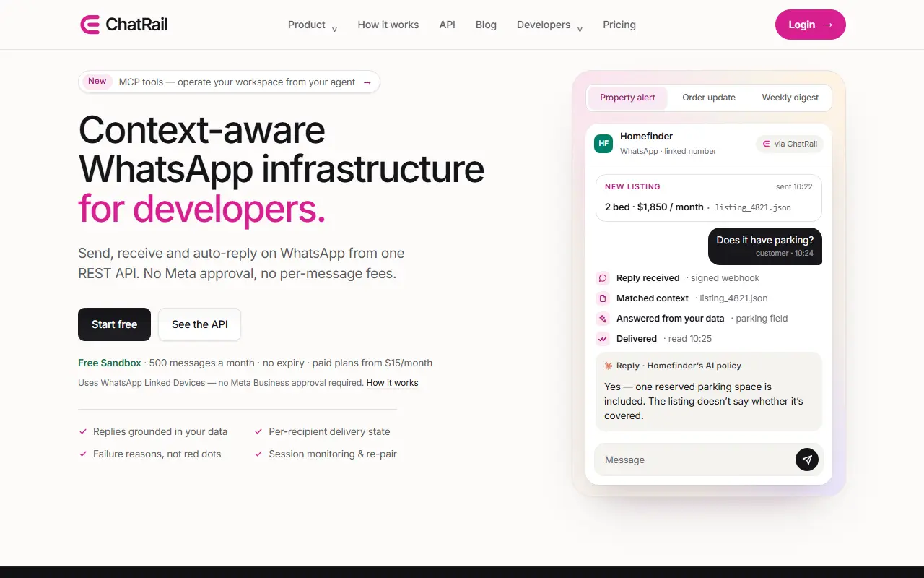Image resolution: width=924 pixels, height=578 pixels.
Task: Click the arrow on the MCP tools banner
Action: click(367, 82)
